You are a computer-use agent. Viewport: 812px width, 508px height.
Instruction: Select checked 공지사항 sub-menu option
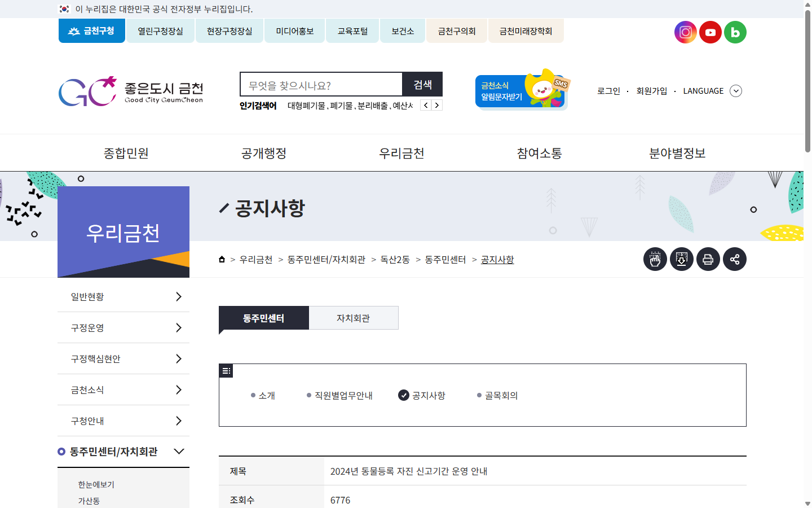[x=422, y=396]
